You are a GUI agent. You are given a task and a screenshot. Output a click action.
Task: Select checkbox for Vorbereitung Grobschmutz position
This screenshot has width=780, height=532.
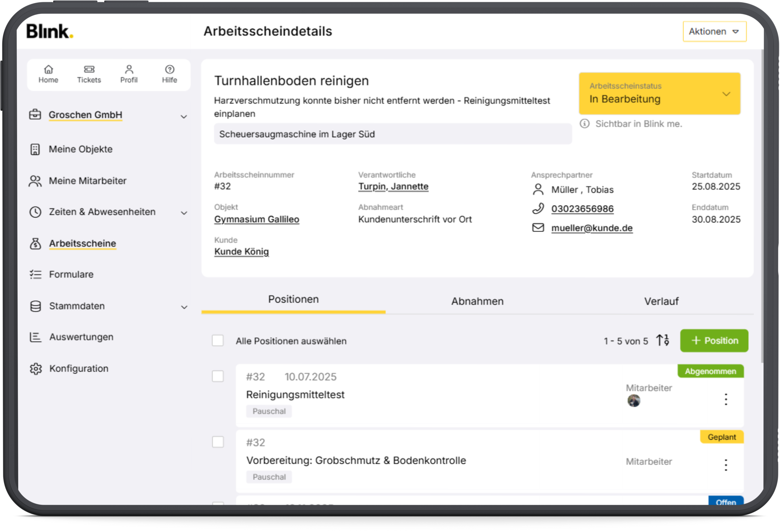click(x=218, y=442)
